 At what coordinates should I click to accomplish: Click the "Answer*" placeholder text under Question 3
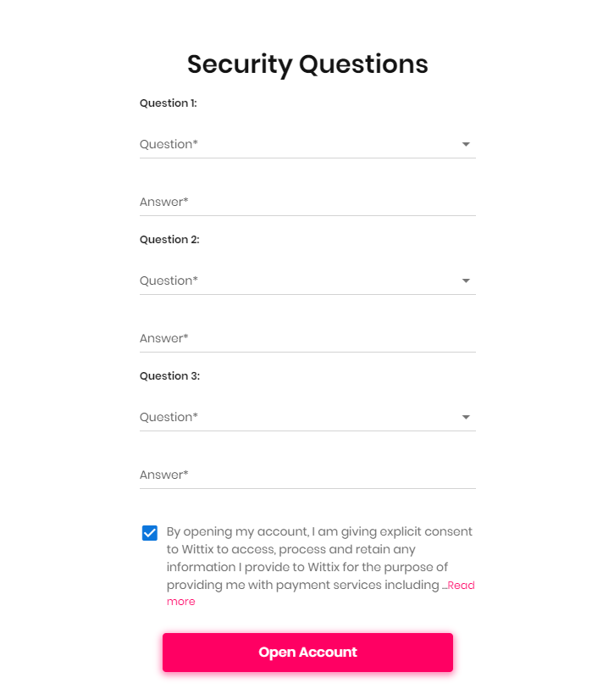pyautogui.click(x=163, y=475)
